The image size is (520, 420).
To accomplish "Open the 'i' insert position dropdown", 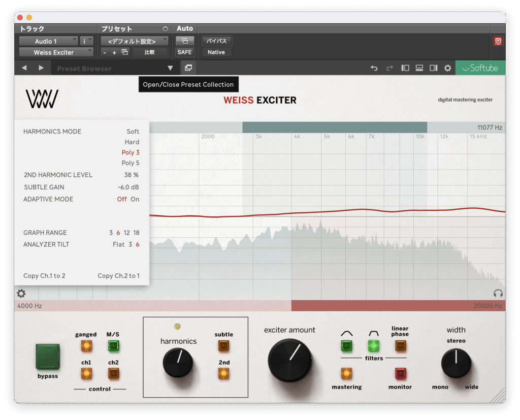I will pos(86,41).
